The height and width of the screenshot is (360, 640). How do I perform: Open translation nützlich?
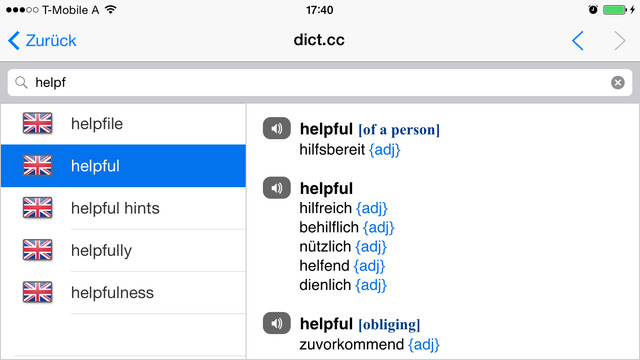click(325, 247)
